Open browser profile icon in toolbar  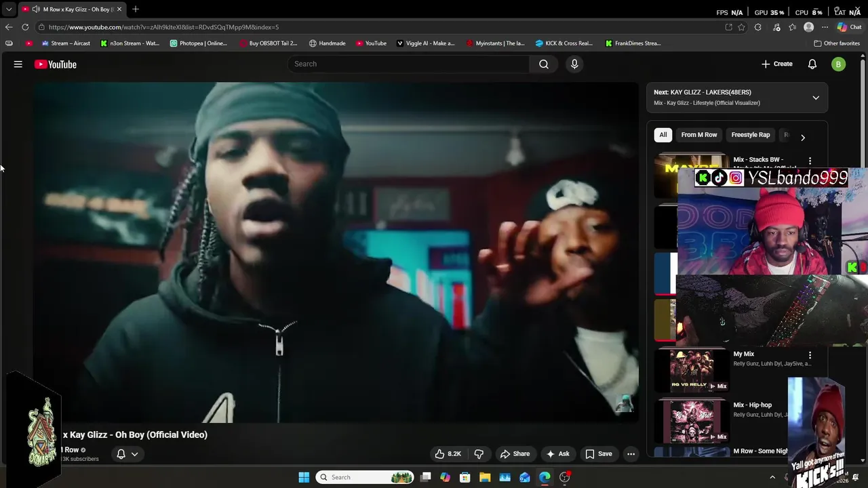[x=808, y=27]
